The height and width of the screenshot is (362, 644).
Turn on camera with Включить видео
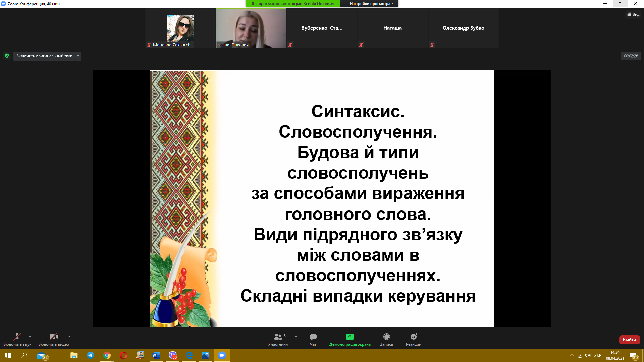[54, 339]
